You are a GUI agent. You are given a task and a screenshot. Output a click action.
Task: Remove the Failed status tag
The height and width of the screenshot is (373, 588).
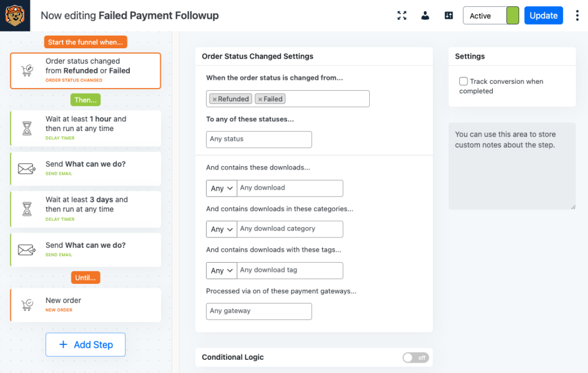pos(260,99)
